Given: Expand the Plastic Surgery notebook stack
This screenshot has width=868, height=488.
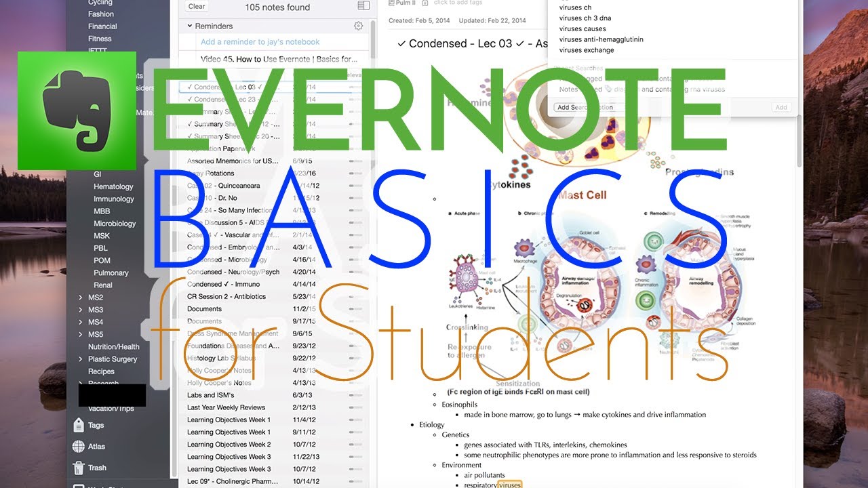Looking at the screenshot, I should pyautogui.click(x=81, y=359).
